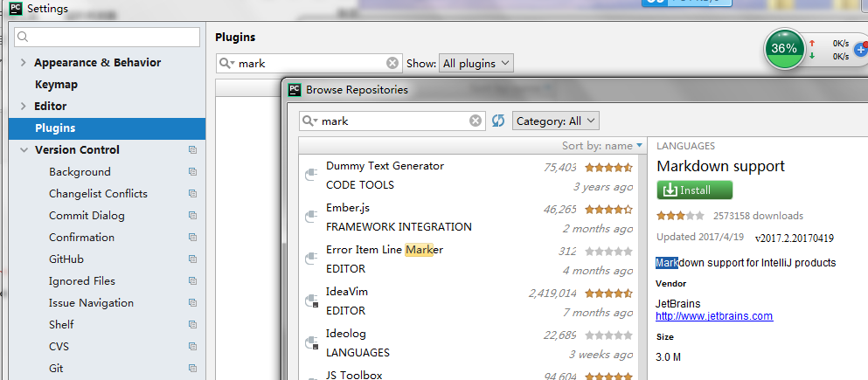
Task: Open Background under Version Control
Action: pos(80,172)
